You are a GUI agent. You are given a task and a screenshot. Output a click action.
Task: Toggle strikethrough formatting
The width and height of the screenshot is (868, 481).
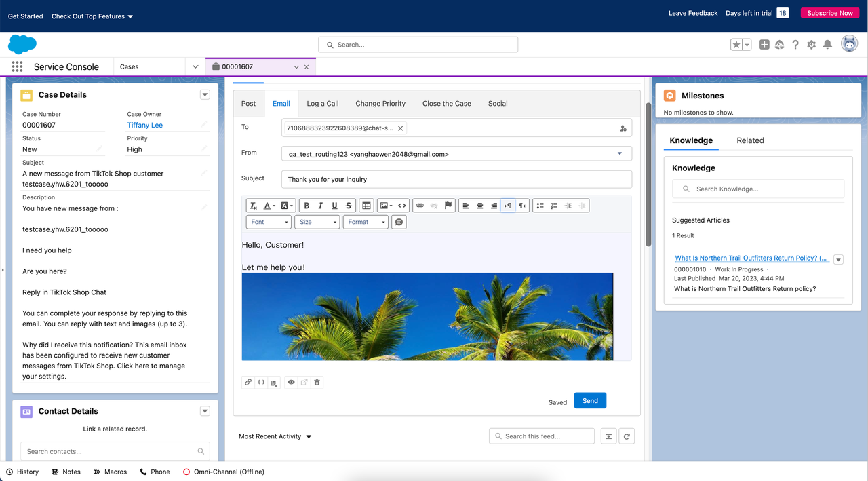pos(349,206)
